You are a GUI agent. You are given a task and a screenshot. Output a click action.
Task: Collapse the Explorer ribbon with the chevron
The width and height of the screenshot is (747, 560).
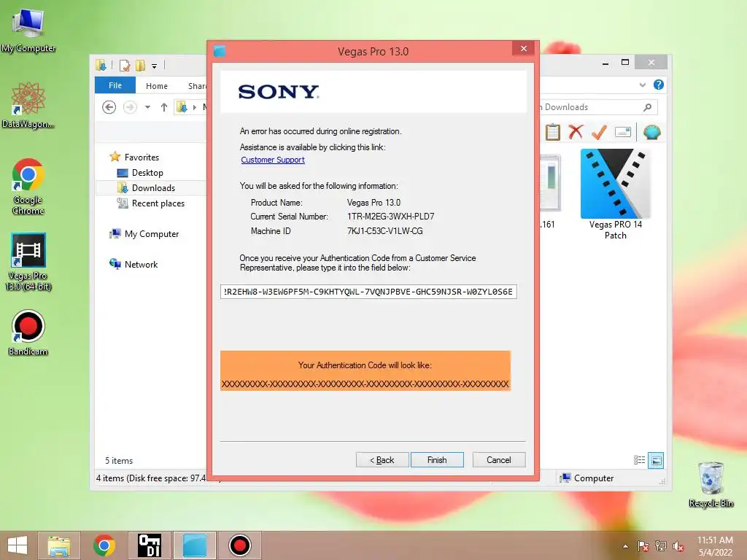coord(642,85)
